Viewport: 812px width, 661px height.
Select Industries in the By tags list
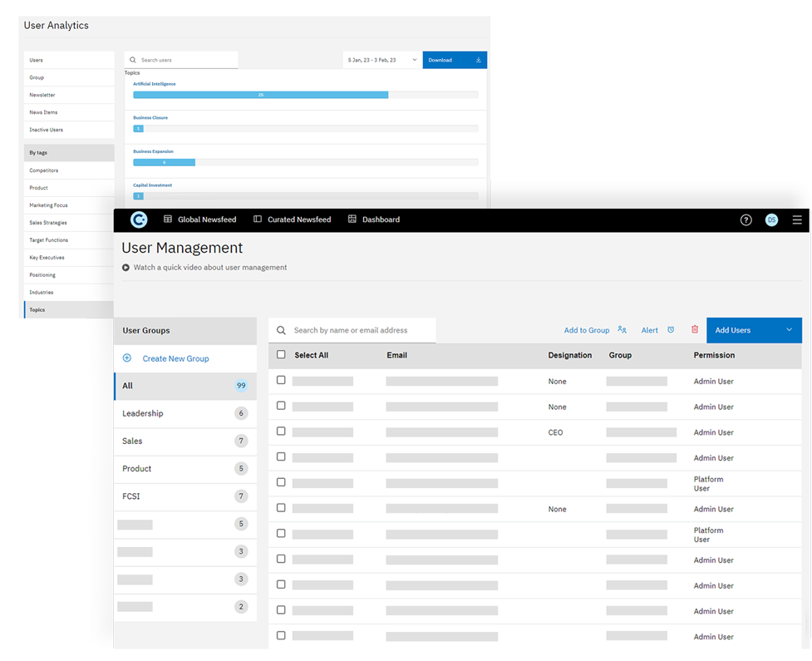[x=69, y=292]
